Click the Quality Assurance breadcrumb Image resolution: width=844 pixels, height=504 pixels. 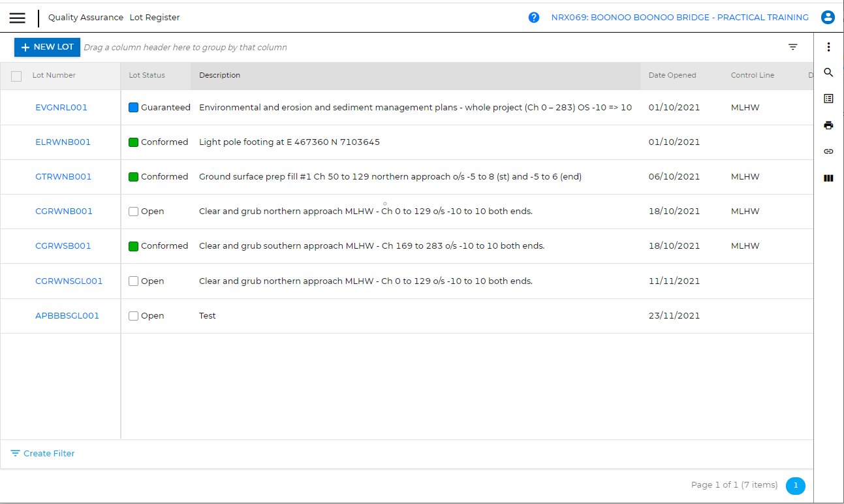[x=86, y=18]
